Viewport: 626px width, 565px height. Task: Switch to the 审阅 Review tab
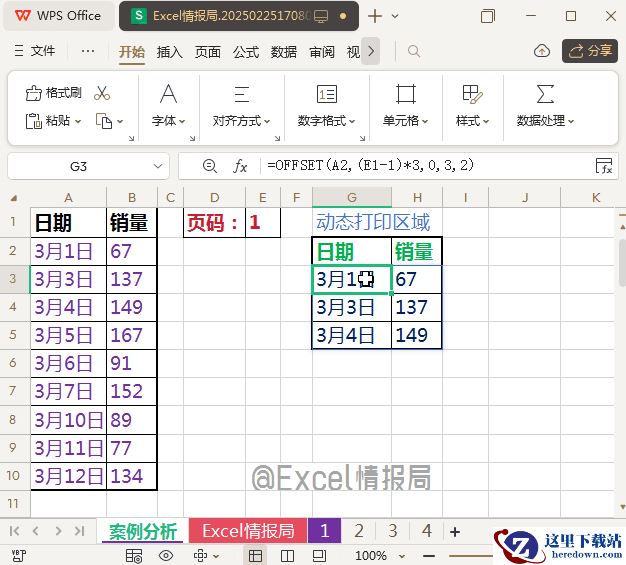click(322, 52)
